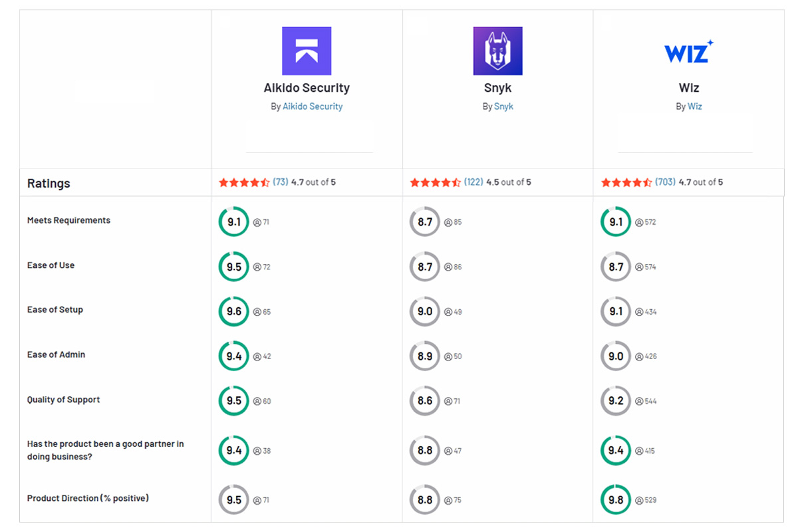Click Aikido's 42 respondents count for Ease of Admin
Viewport: 798px width, 532px height.
click(262, 356)
